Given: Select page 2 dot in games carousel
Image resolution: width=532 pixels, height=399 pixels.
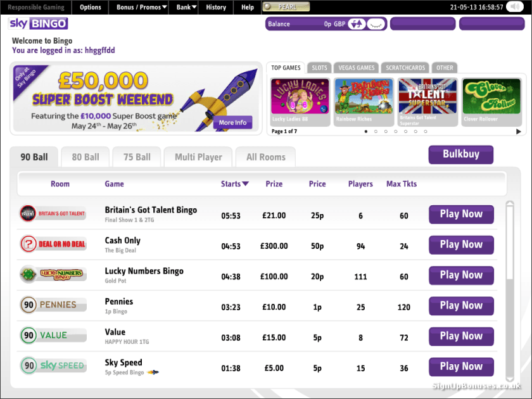Looking at the screenshot, I should 376,132.
